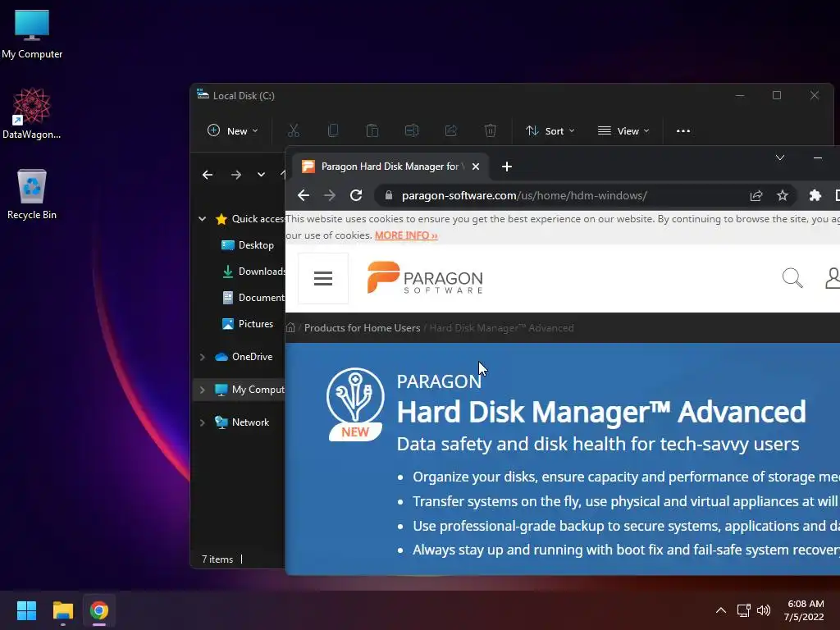The image size is (840, 630).
Task: Reload the Paragon page
Action: click(x=356, y=195)
